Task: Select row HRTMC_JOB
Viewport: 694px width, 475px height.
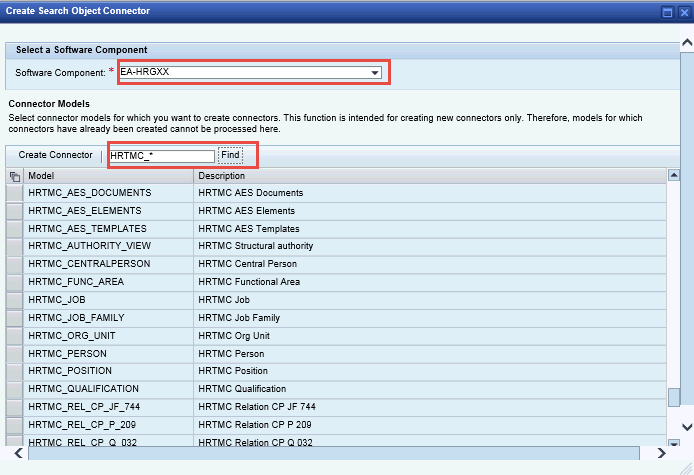Action: [15, 300]
